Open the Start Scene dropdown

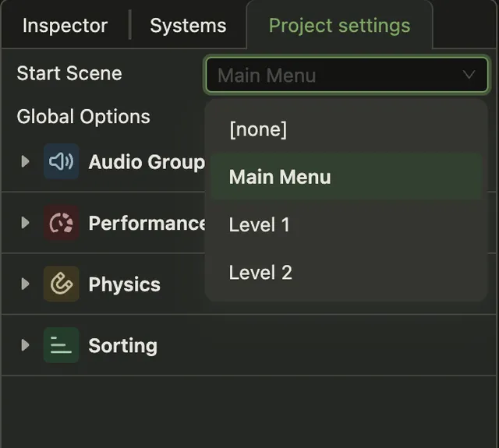(x=346, y=75)
